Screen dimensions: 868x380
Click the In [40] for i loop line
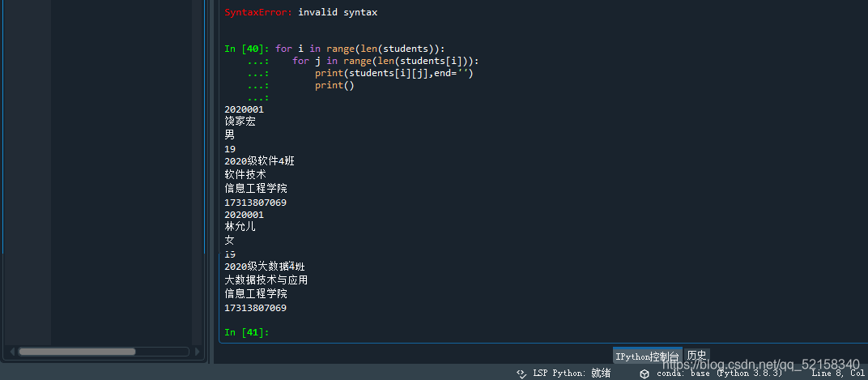(x=334, y=49)
